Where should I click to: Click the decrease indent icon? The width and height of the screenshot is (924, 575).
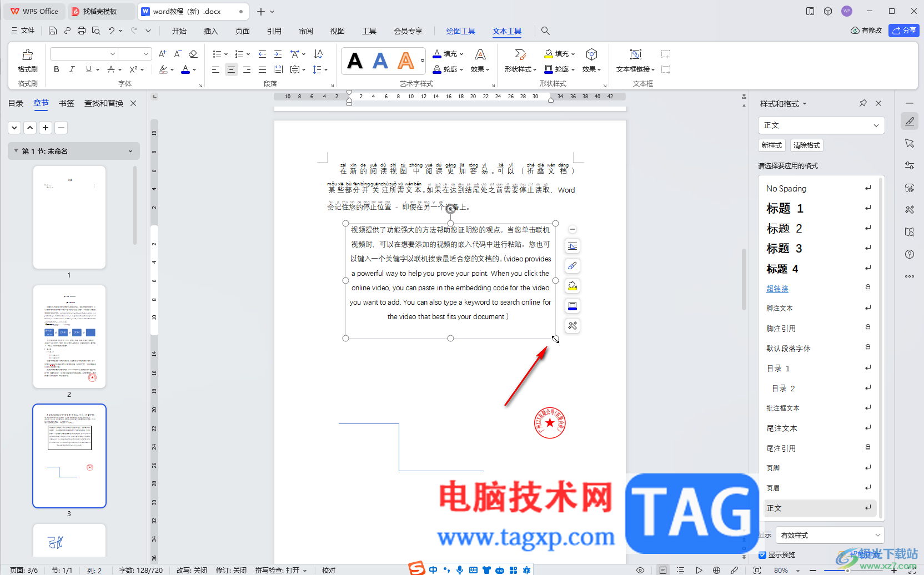(262, 54)
